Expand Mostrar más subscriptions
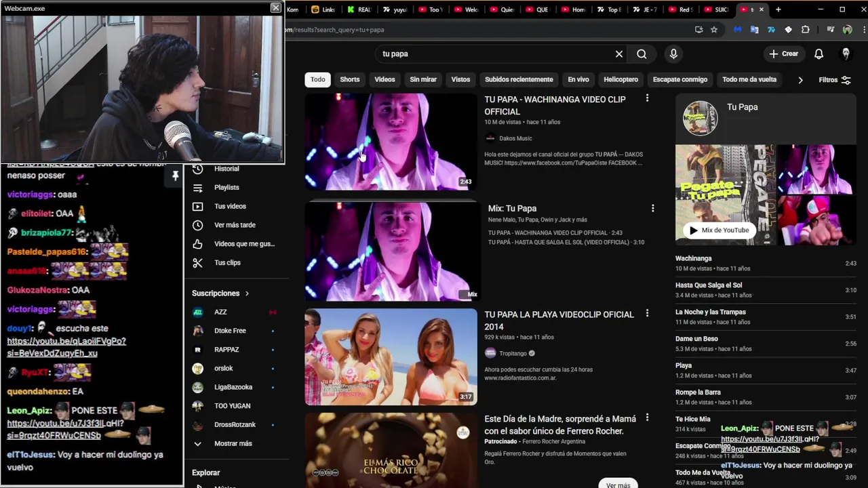Image resolution: width=868 pixels, height=488 pixels. tap(233, 443)
